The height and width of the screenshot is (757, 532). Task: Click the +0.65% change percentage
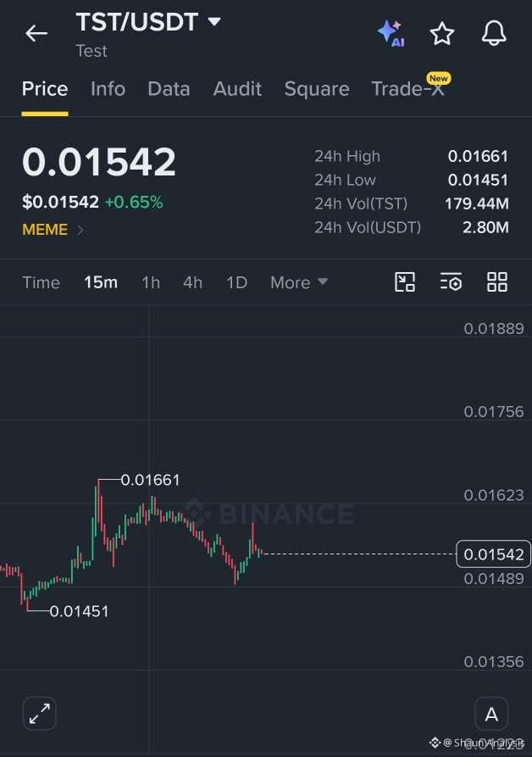134,202
